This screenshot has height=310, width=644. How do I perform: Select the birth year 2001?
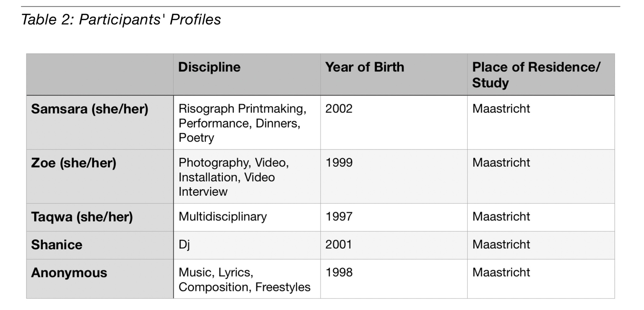coord(339,244)
